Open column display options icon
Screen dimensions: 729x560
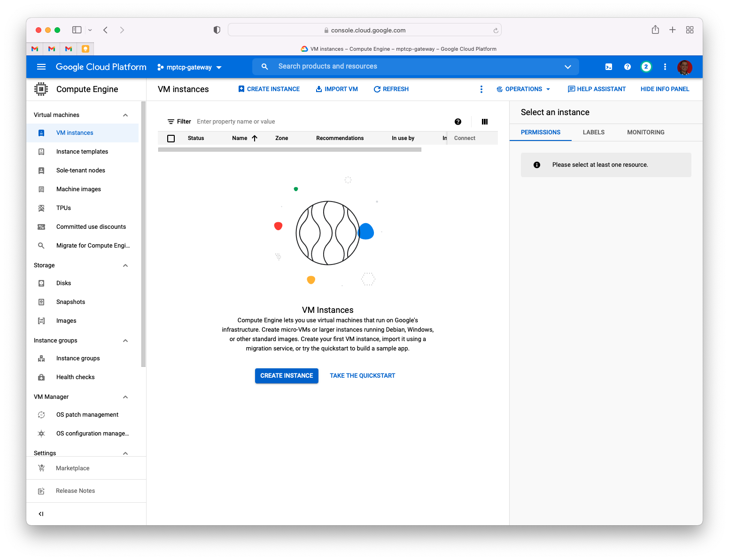point(485,122)
